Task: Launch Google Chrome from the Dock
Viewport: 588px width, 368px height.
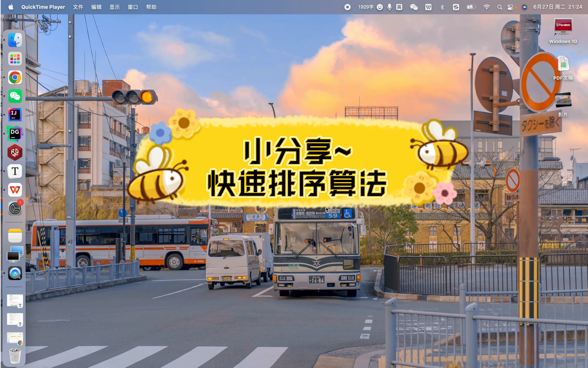Action: (x=15, y=78)
